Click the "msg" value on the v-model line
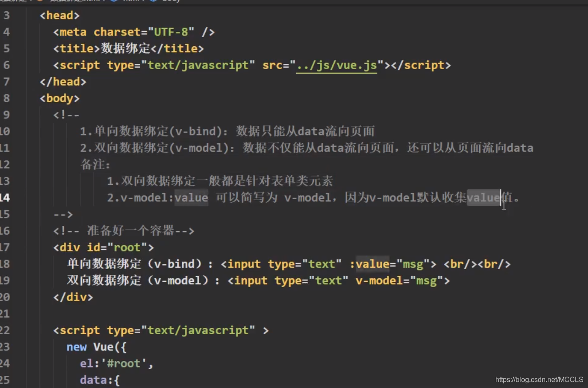The image size is (588, 388). coord(426,281)
